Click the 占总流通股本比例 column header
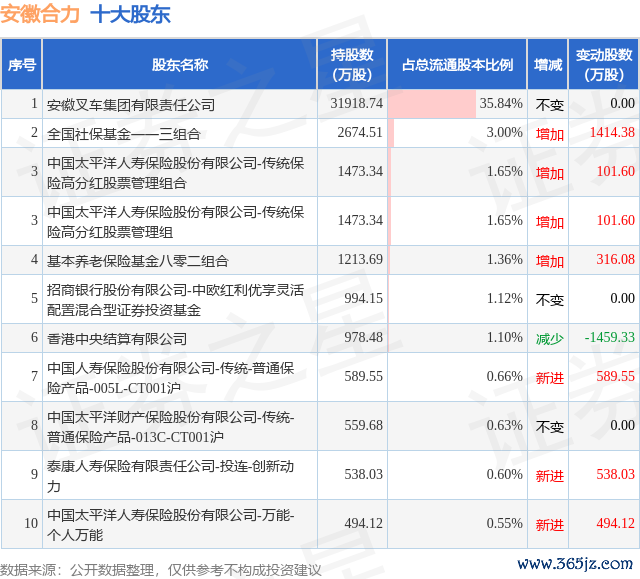This screenshot has width=640, height=579. pyautogui.click(x=457, y=64)
